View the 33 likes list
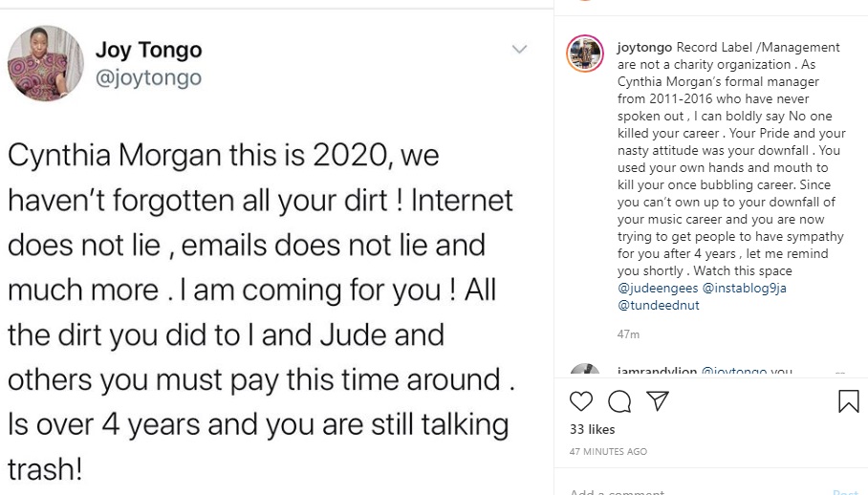 tap(592, 430)
